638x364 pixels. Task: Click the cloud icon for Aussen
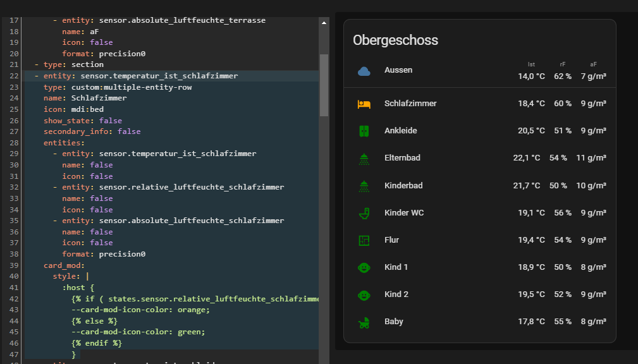(364, 71)
